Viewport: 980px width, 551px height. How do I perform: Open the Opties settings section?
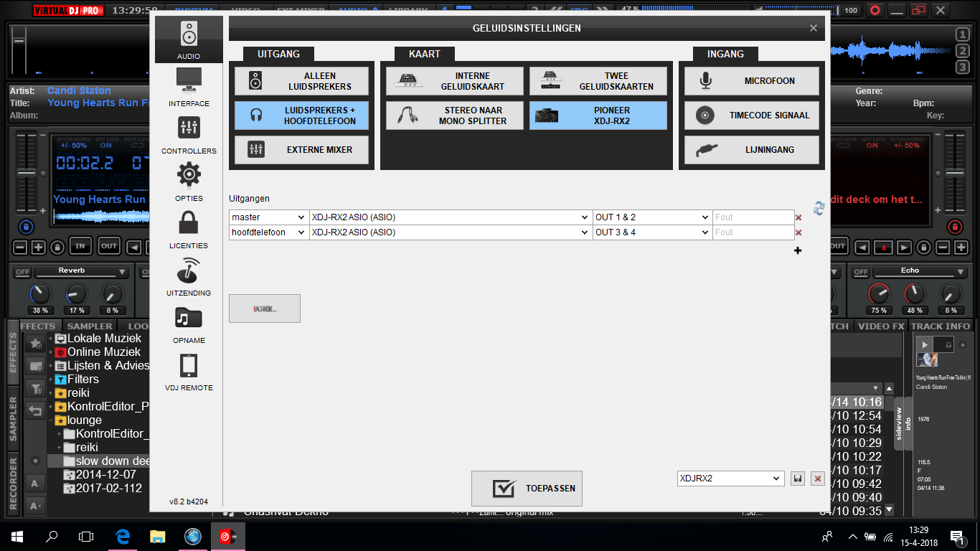tap(189, 182)
